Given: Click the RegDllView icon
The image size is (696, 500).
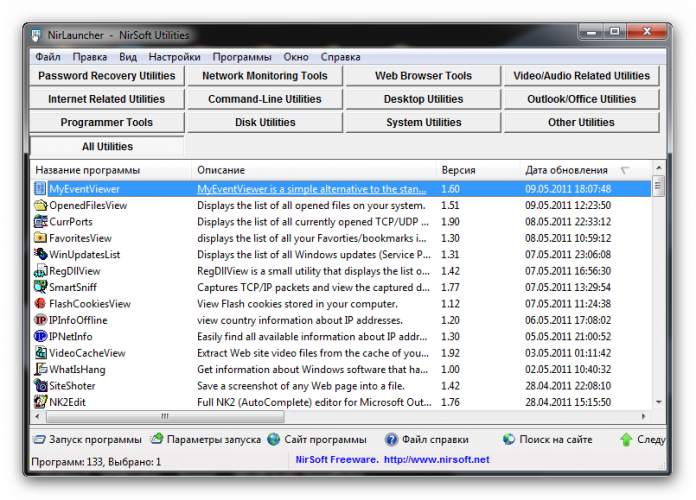Looking at the screenshot, I should pos(40,270).
